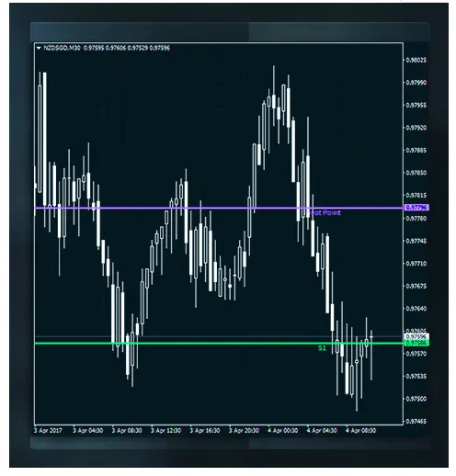
Task: Click the green S1 label
Action: click(322, 348)
